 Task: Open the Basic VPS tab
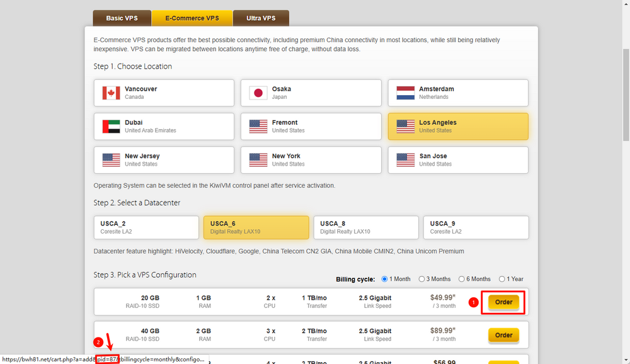coord(122,18)
